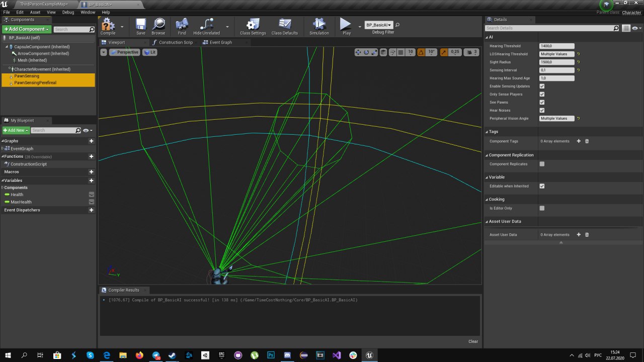Toggle Hide Unrelated nodes

[x=207, y=27]
